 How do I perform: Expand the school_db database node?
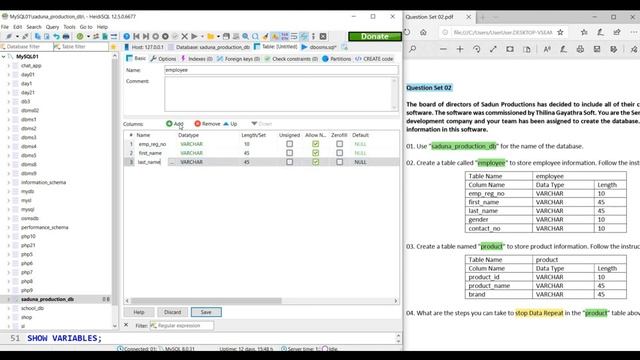[x=9, y=308]
